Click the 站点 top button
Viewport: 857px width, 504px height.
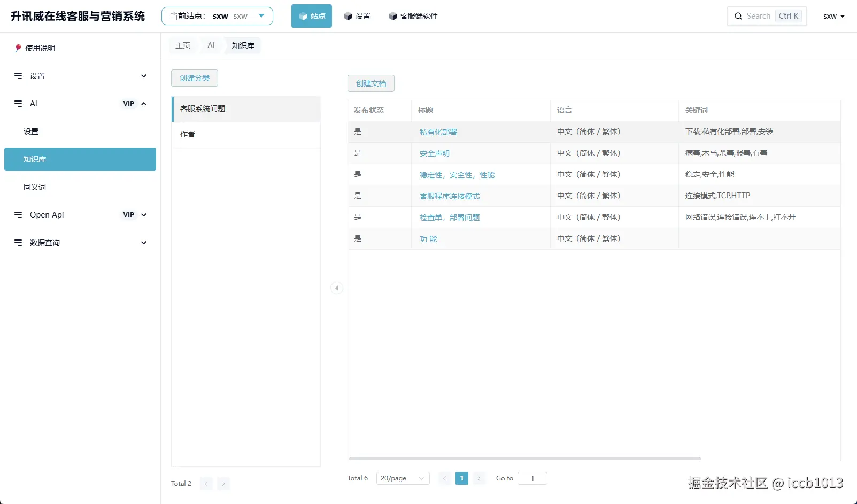312,16
